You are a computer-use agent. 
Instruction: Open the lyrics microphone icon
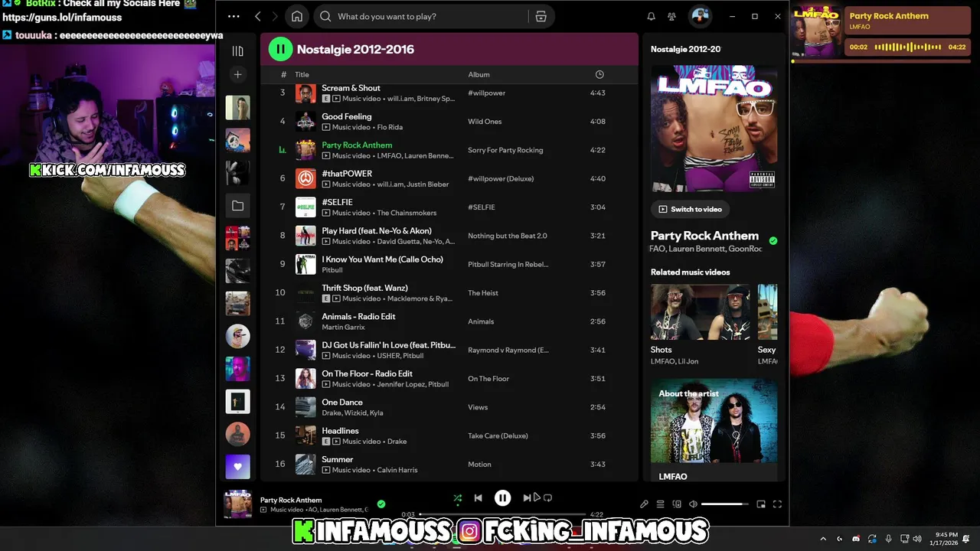pyautogui.click(x=644, y=504)
